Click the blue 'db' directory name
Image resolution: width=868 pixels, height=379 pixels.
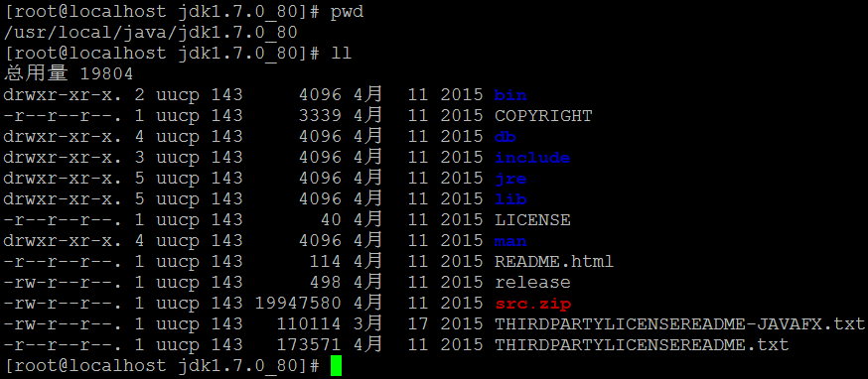505,137
